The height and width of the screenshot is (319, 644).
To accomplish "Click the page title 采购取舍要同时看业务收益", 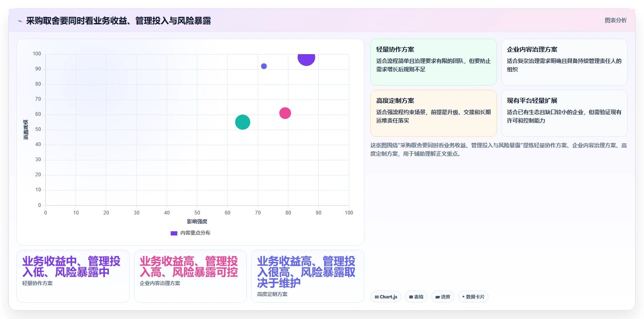I will (x=118, y=21).
